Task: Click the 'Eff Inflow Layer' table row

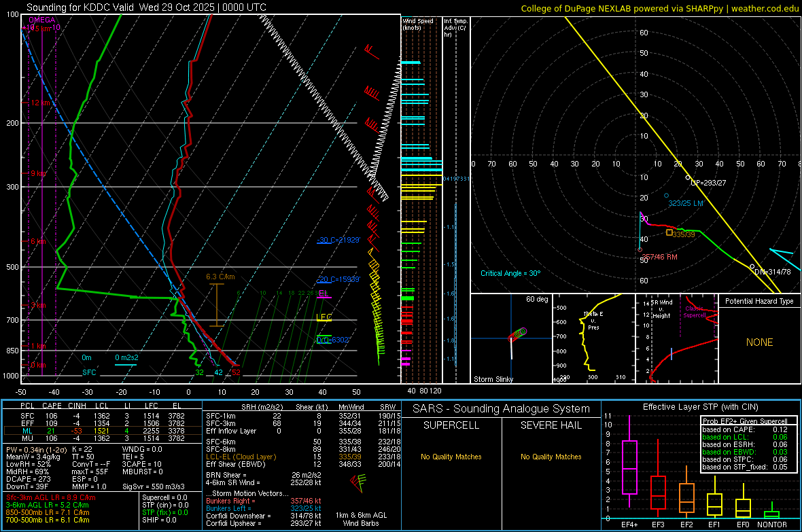Action: 303,431
